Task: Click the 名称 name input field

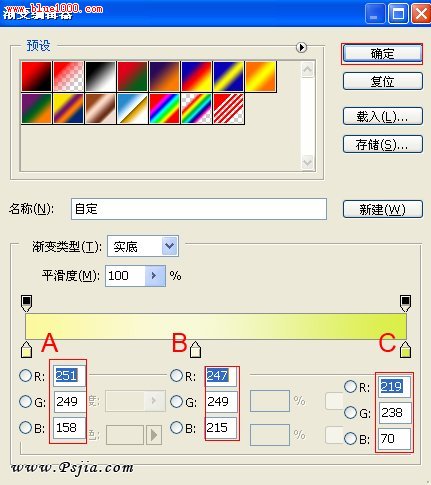Action: pos(199,209)
